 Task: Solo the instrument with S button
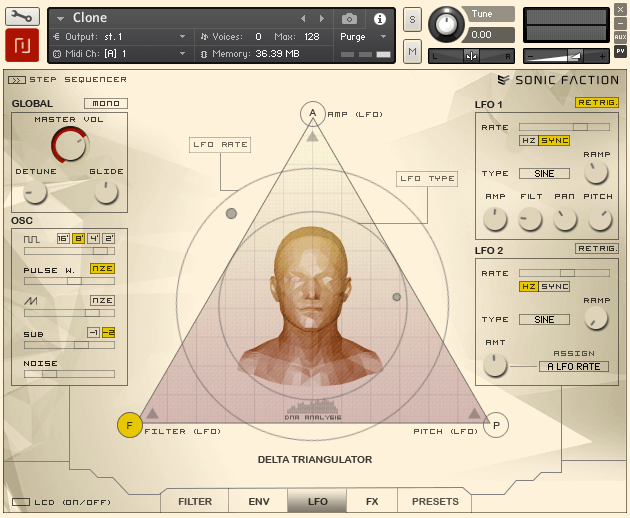pos(412,19)
